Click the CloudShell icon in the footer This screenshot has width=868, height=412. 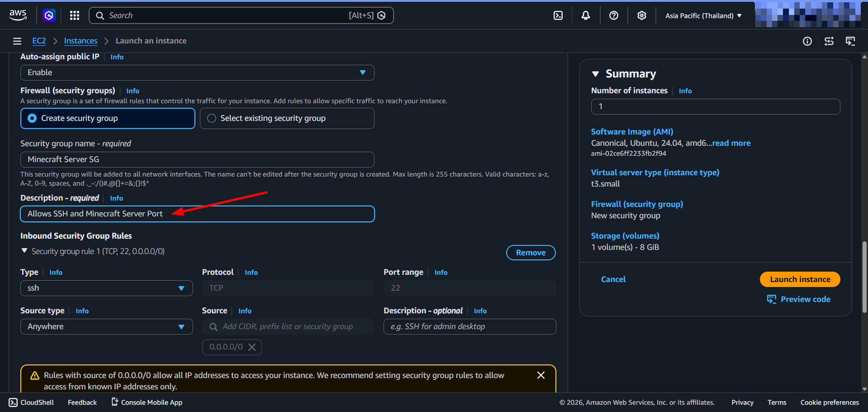(13, 402)
